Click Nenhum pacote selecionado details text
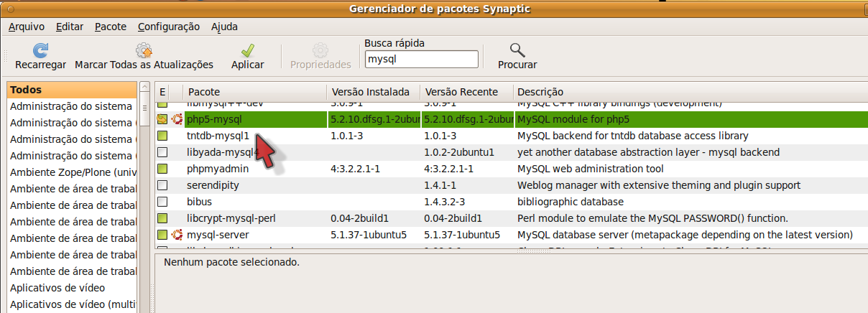The image size is (868, 313). coord(231,262)
